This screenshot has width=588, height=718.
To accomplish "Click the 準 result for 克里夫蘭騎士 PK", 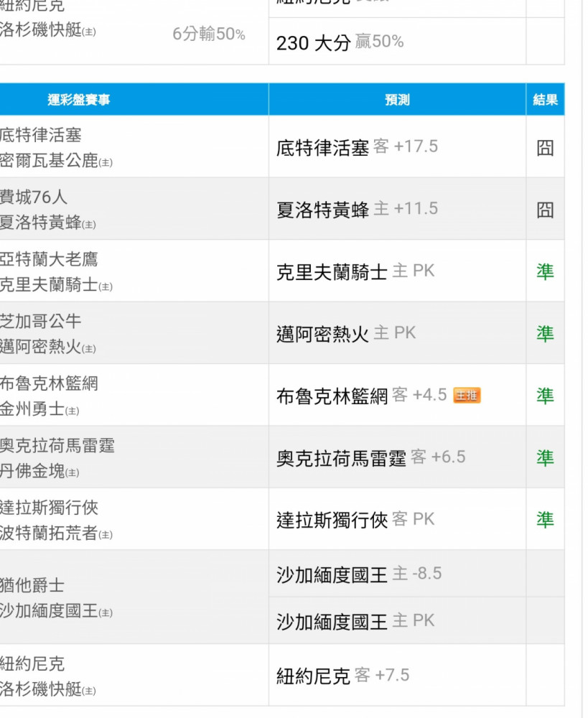I will (x=545, y=271).
